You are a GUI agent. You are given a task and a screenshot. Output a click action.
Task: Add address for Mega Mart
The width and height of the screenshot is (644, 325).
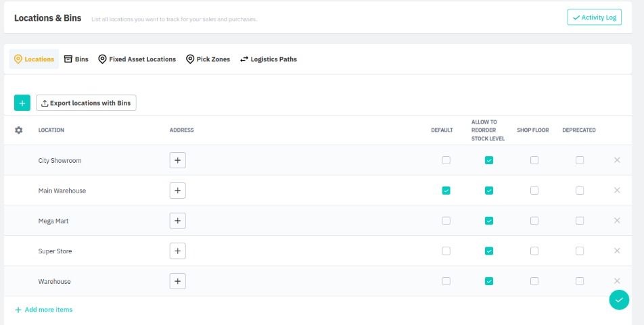pos(177,220)
